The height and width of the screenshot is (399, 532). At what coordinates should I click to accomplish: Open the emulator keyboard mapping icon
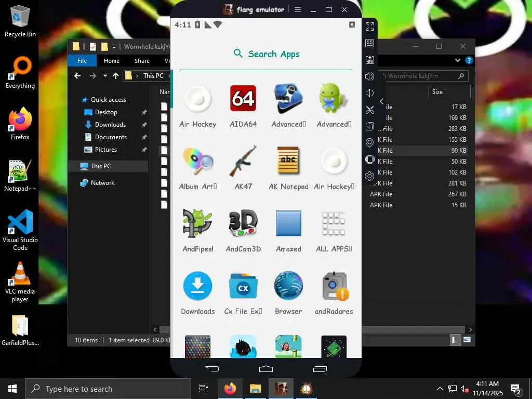pyautogui.click(x=370, y=43)
